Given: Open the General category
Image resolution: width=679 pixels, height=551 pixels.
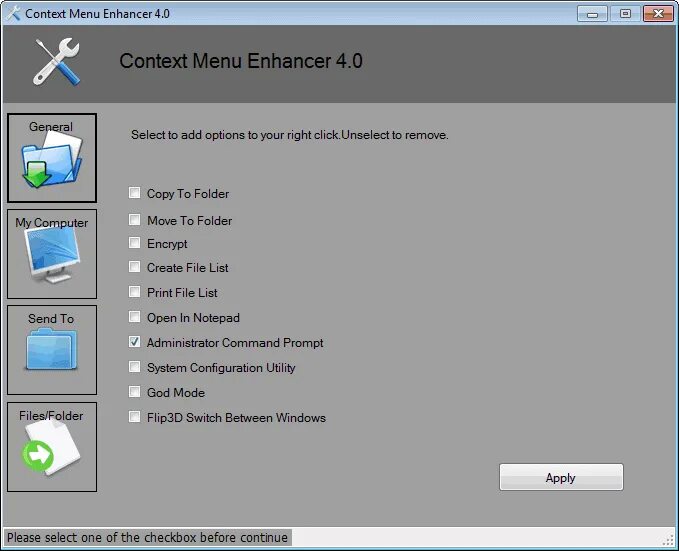Looking at the screenshot, I should point(52,158).
